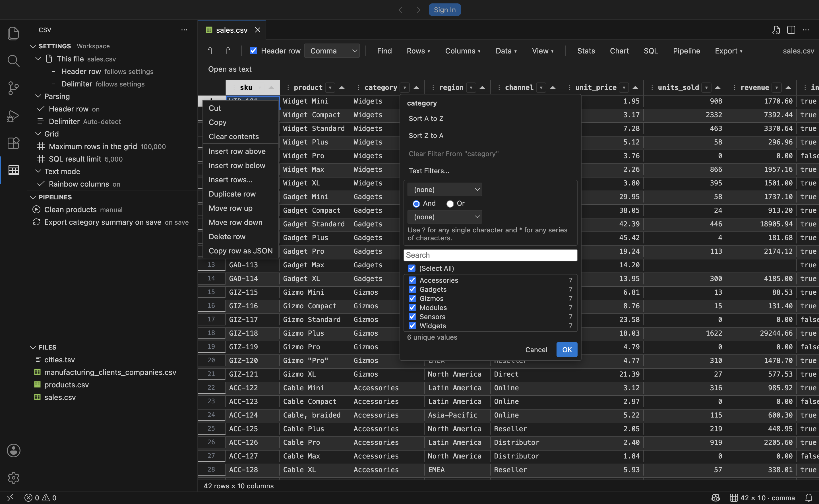Open the Pipeline toolbar button
This screenshot has width=819, height=504.
[686, 51]
